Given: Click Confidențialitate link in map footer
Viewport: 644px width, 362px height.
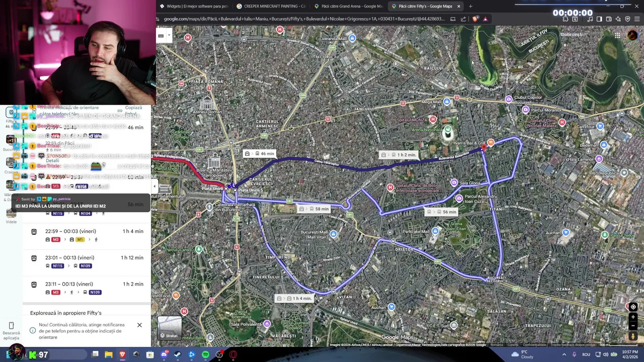Looking at the screenshot, I should (534, 345).
